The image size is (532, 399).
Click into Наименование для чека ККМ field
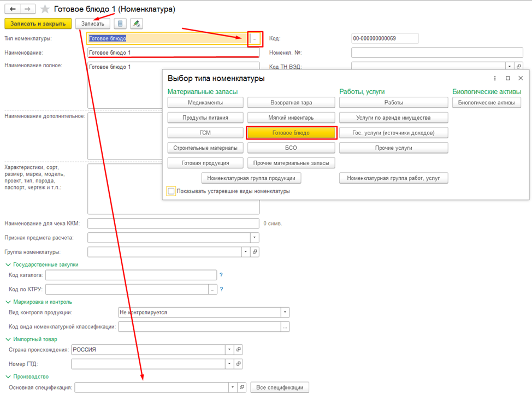tap(173, 224)
